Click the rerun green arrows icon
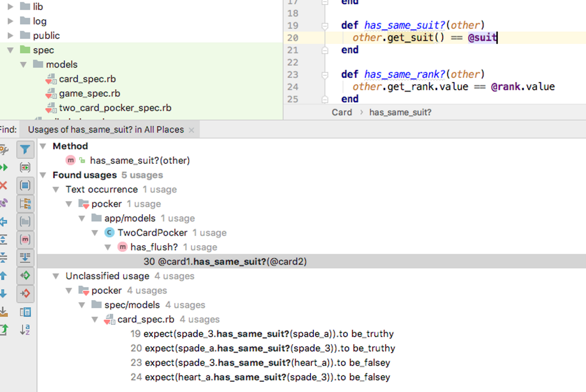This screenshot has height=392, width=586. pos(4,167)
